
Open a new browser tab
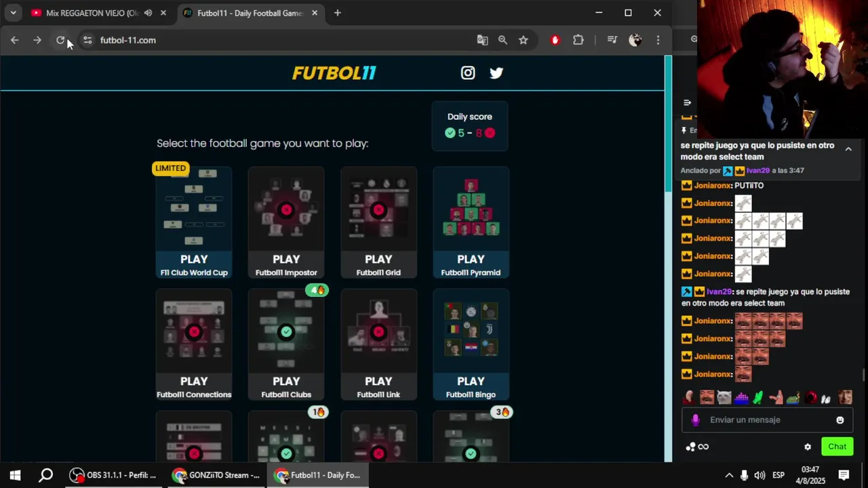(x=338, y=13)
